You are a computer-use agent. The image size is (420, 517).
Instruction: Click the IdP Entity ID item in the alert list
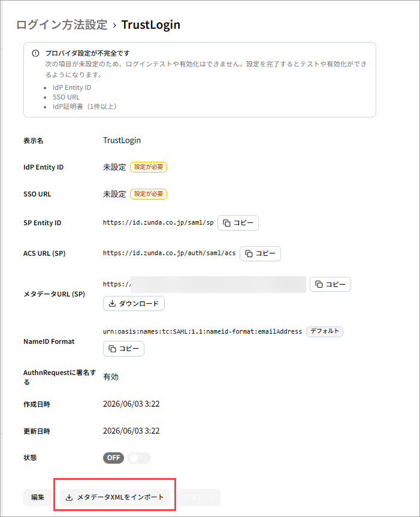click(72, 87)
